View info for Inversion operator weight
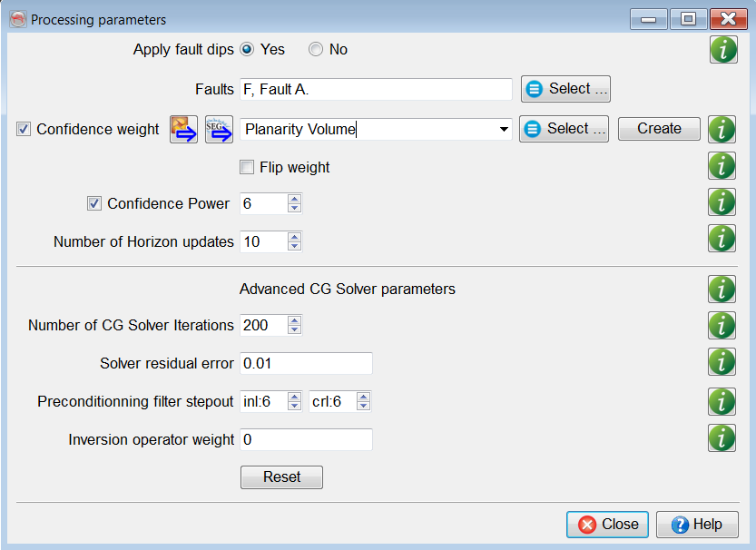This screenshot has height=550, width=756. click(x=722, y=438)
